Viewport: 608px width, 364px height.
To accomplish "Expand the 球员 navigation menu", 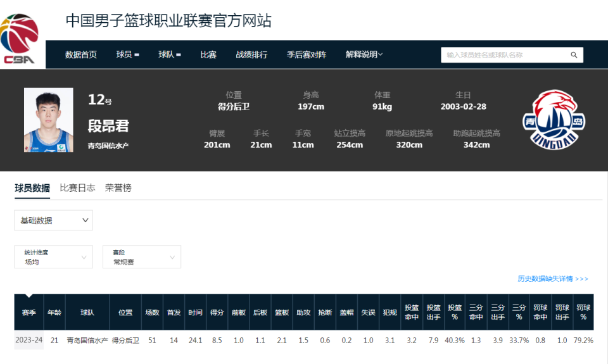I will pyautogui.click(x=127, y=54).
